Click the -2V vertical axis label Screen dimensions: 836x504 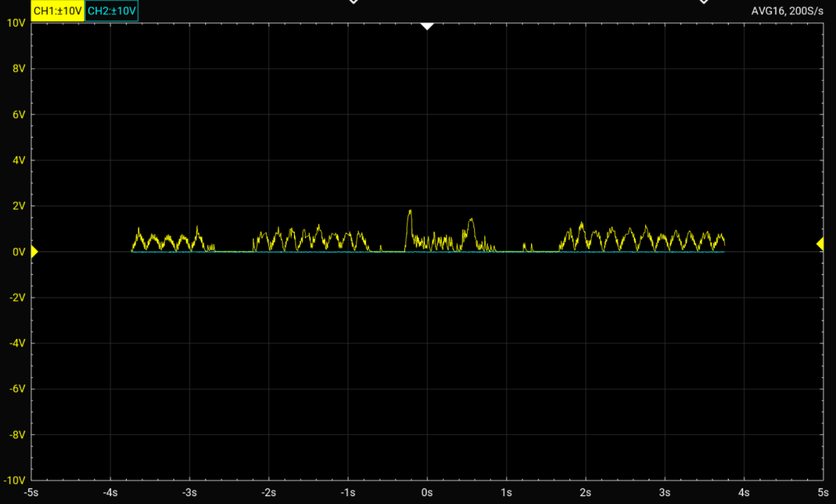pyautogui.click(x=17, y=297)
